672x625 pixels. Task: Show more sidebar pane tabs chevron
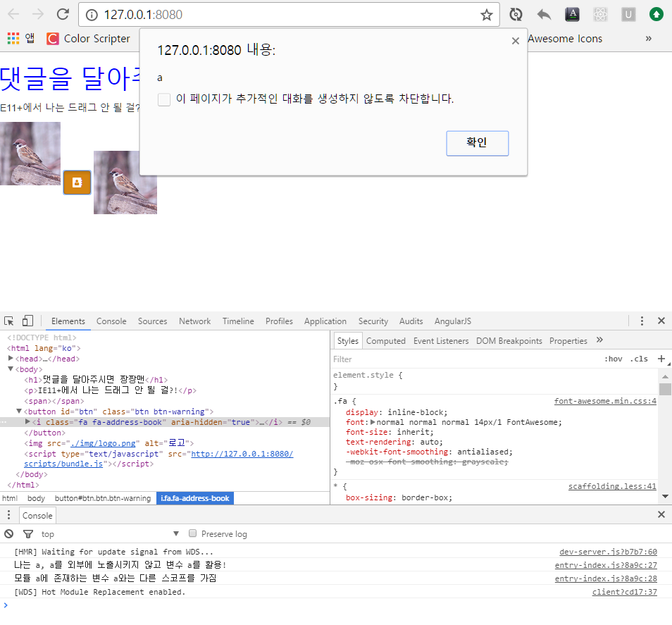tap(599, 340)
